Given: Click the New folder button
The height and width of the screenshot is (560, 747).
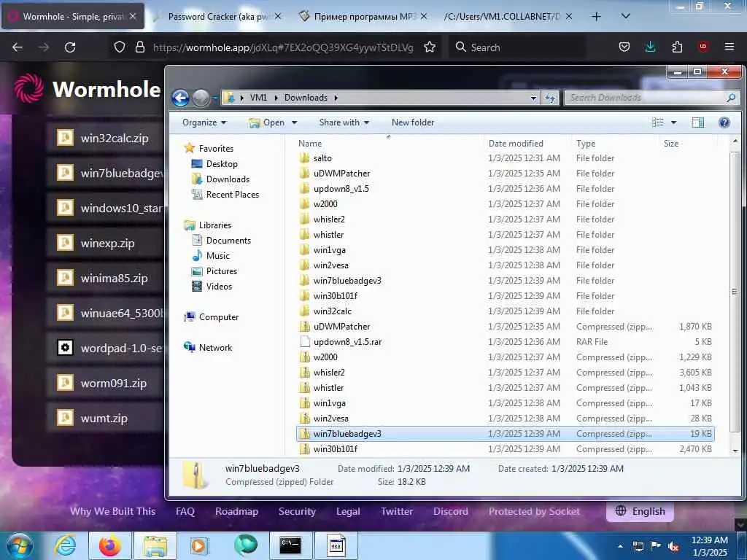Looking at the screenshot, I should coord(413,122).
